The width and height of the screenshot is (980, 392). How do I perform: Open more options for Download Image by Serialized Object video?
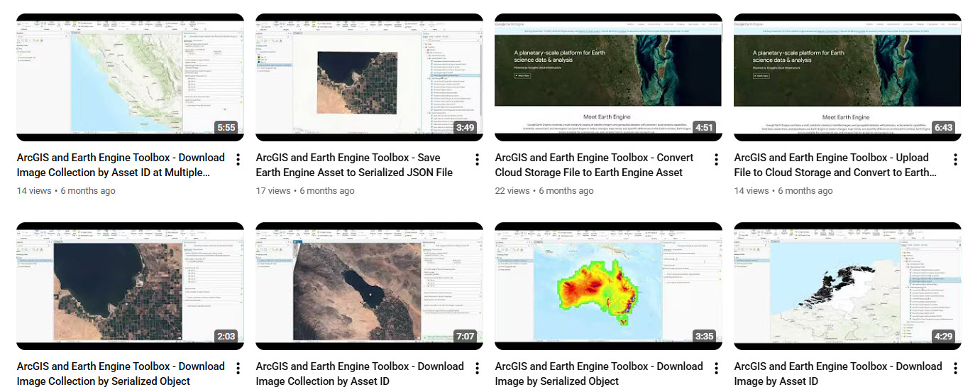click(717, 368)
